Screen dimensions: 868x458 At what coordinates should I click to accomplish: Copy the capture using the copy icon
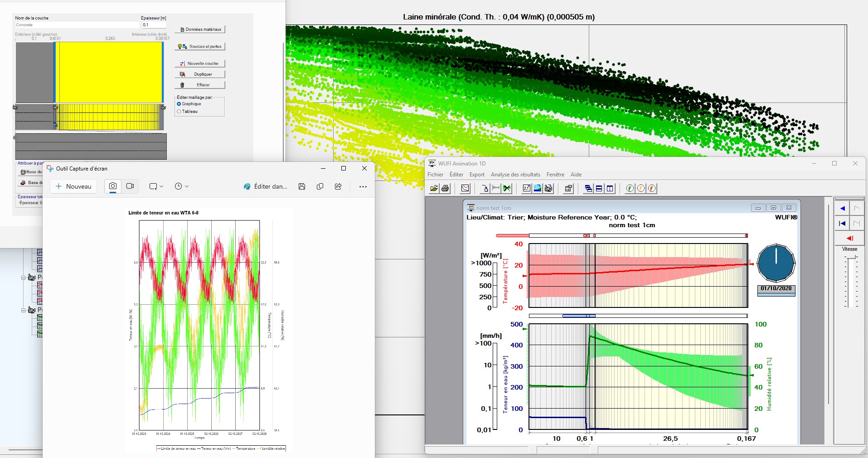click(x=320, y=186)
